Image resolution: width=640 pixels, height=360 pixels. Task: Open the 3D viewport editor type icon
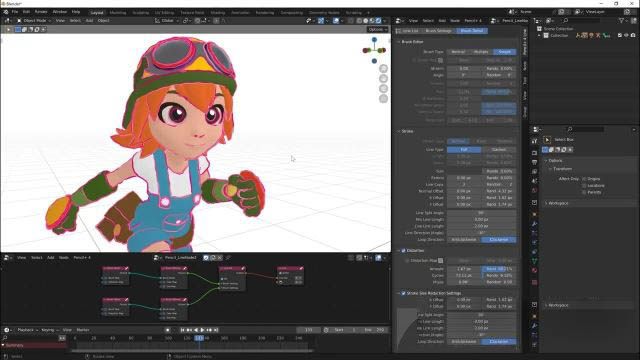8,20
